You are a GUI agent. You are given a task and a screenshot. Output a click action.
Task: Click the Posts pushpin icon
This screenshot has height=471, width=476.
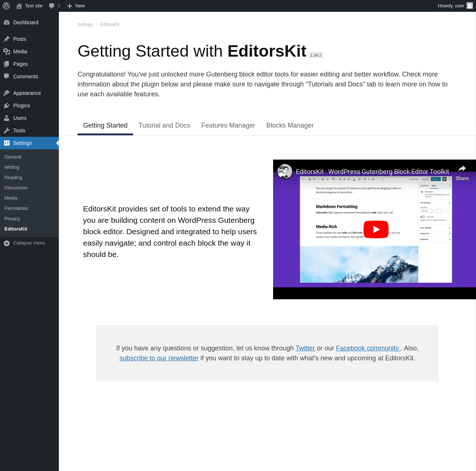coord(7,39)
